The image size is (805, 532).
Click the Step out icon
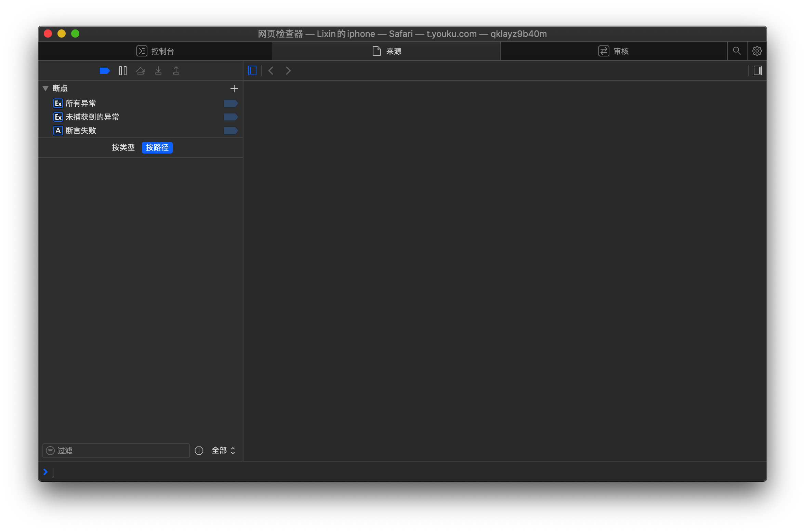click(176, 71)
